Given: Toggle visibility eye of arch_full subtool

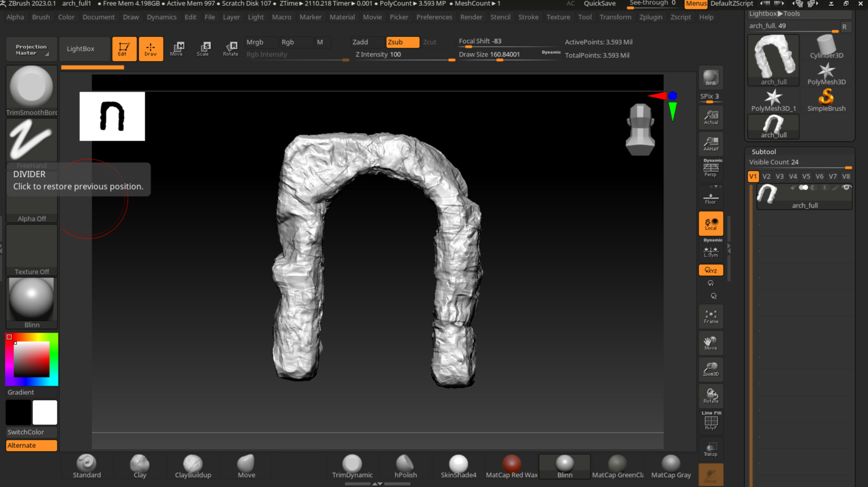Looking at the screenshot, I should click(846, 187).
